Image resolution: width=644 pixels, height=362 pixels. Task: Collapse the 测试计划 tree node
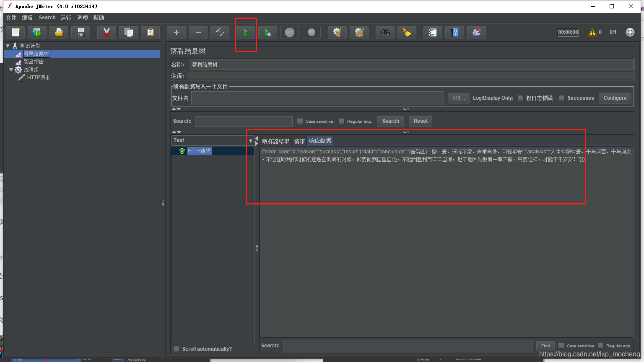(x=8, y=46)
